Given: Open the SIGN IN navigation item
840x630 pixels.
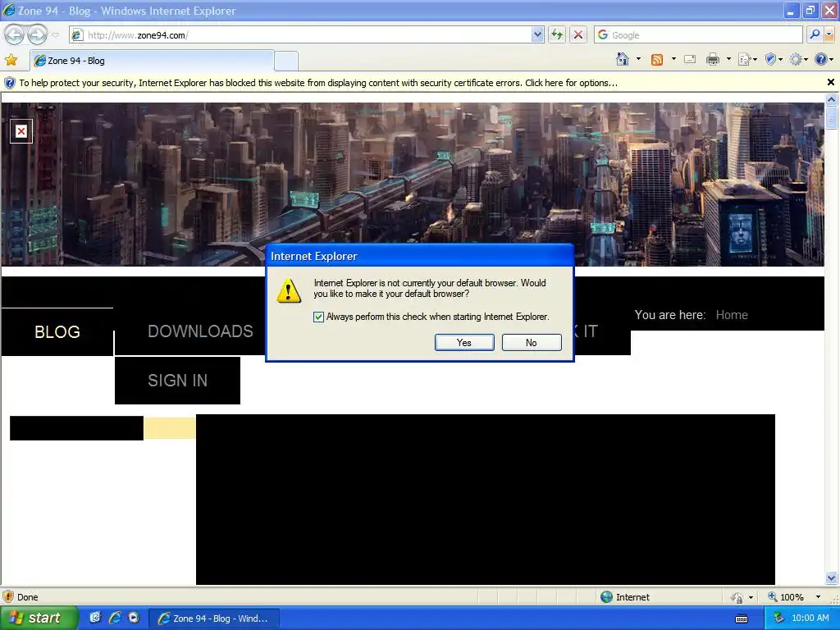Looking at the screenshot, I should 177,381.
